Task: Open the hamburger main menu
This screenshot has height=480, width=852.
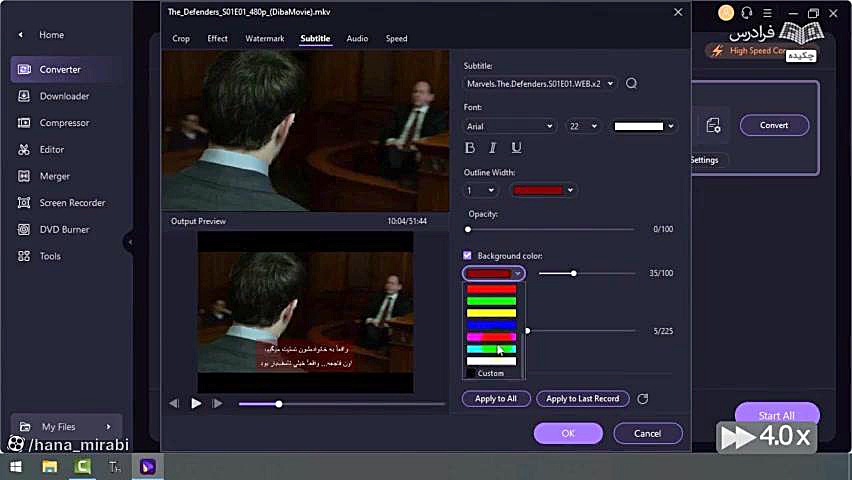Action: (767, 13)
